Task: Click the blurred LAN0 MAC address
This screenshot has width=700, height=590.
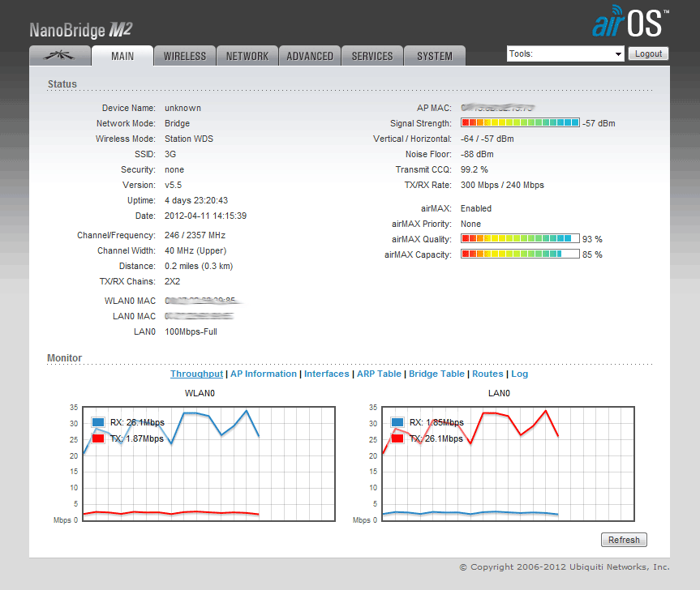Action: [199, 316]
